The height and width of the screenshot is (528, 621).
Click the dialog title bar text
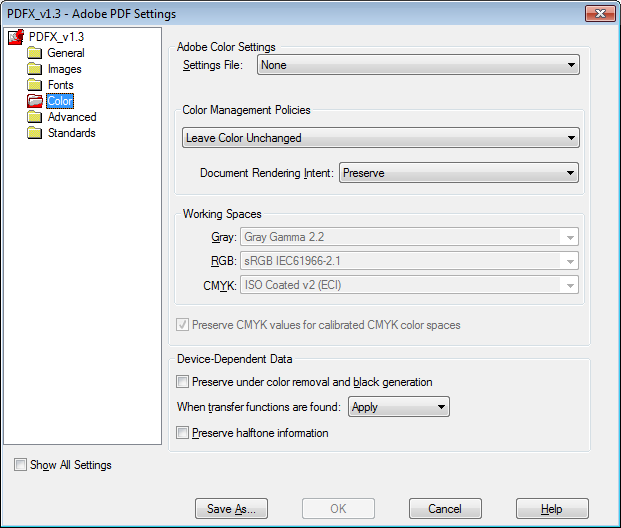click(x=91, y=14)
